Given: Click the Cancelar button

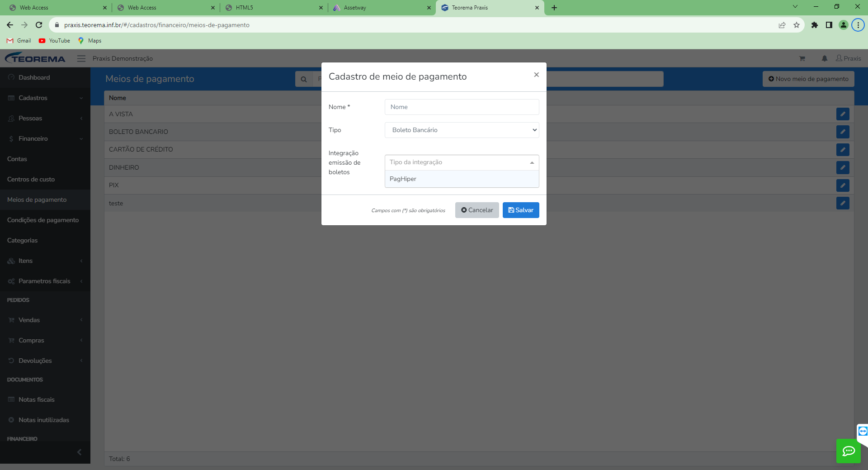Looking at the screenshot, I should (477, 210).
